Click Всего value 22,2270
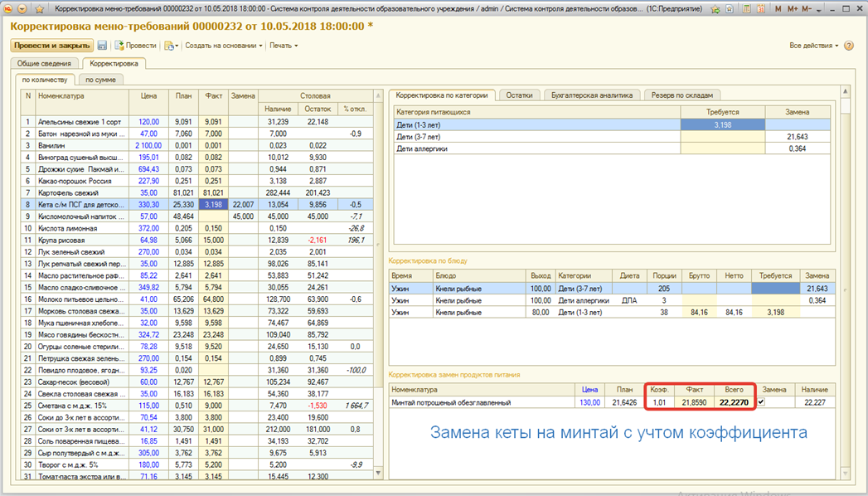Viewport: 868px width, 496px height. [734, 402]
